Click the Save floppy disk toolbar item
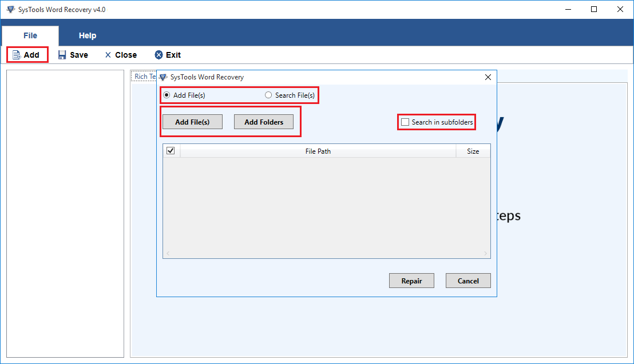The height and width of the screenshot is (364, 634). (x=73, y=55)
